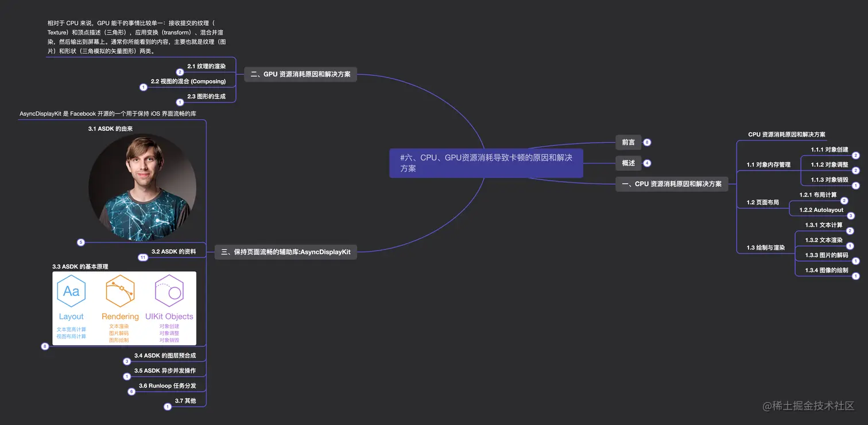Select the 1.2 页面布局 subtopic
Viewport: 868px width, 425px height.
[x=762, y=202]
